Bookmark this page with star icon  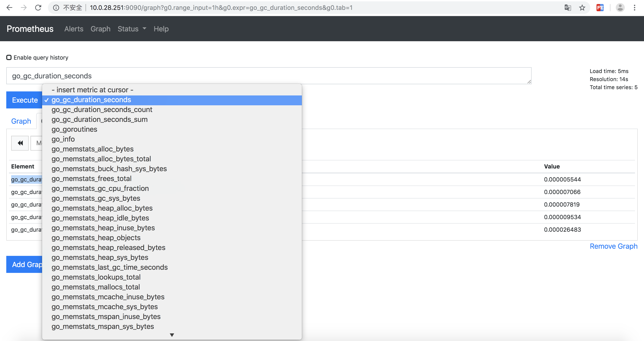(x=582, y=8)
